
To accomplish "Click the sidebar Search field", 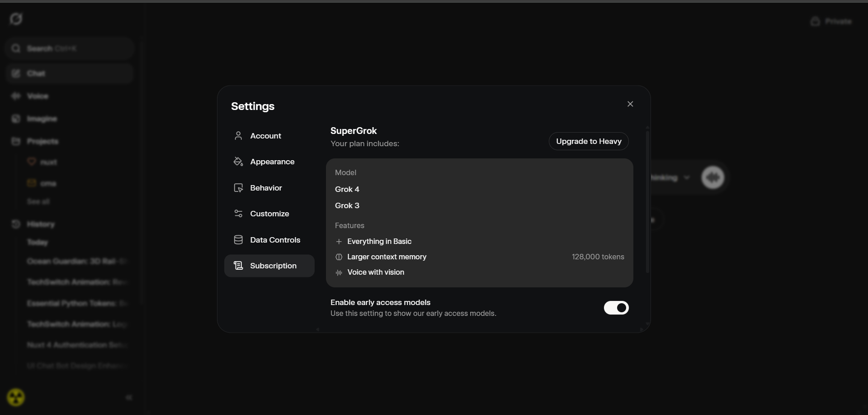I will coord(70,48).
